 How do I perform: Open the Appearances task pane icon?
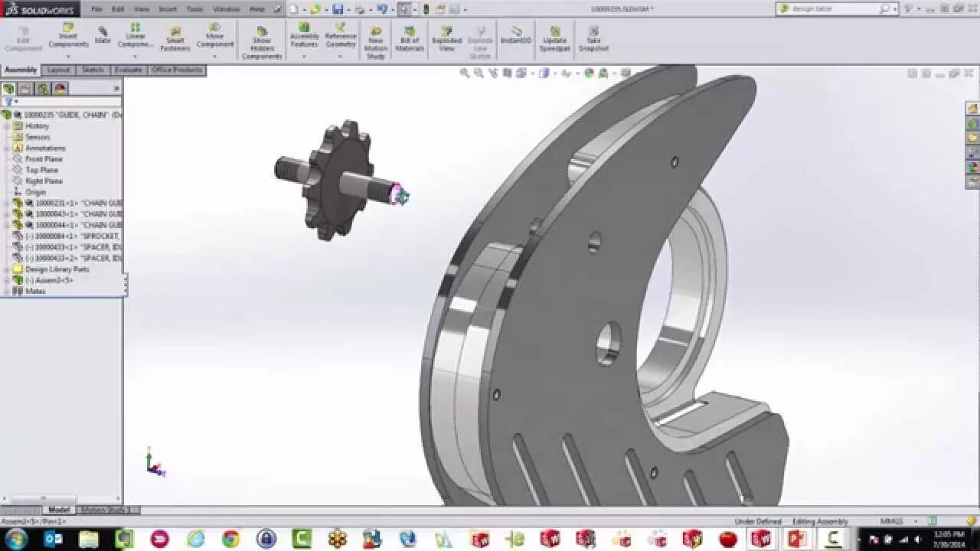[972, 167]
